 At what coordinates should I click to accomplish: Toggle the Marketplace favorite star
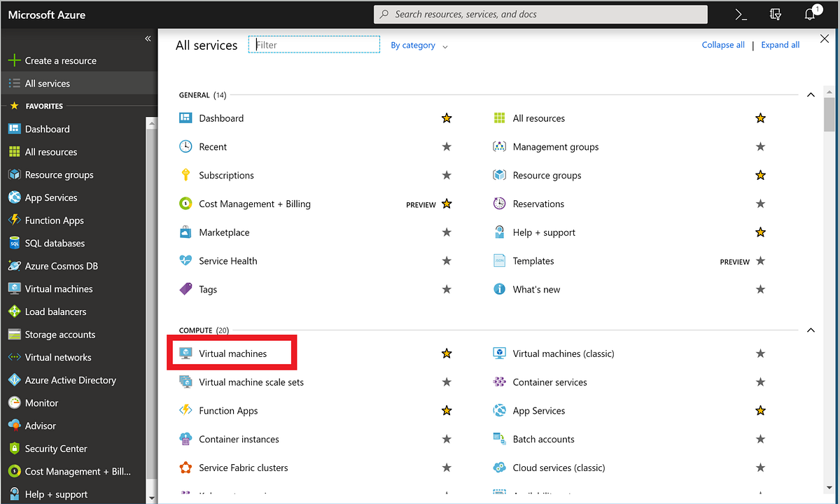pyautogui.click(x=446, y=232)
